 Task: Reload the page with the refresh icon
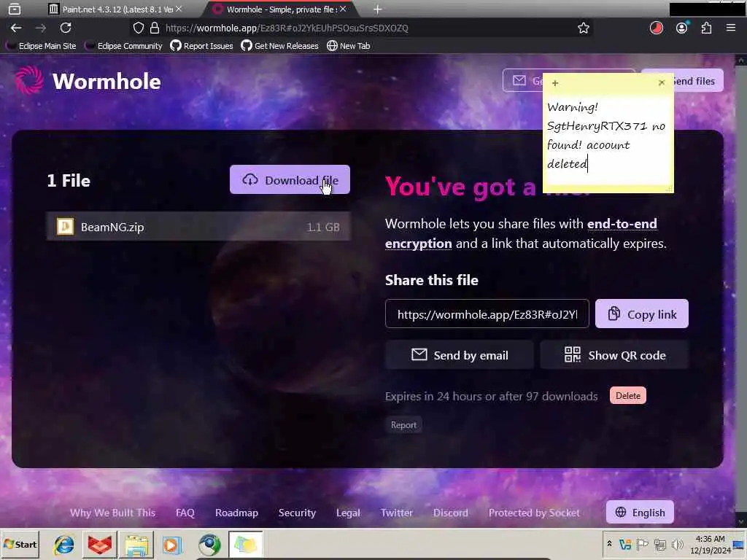[66, 28]
